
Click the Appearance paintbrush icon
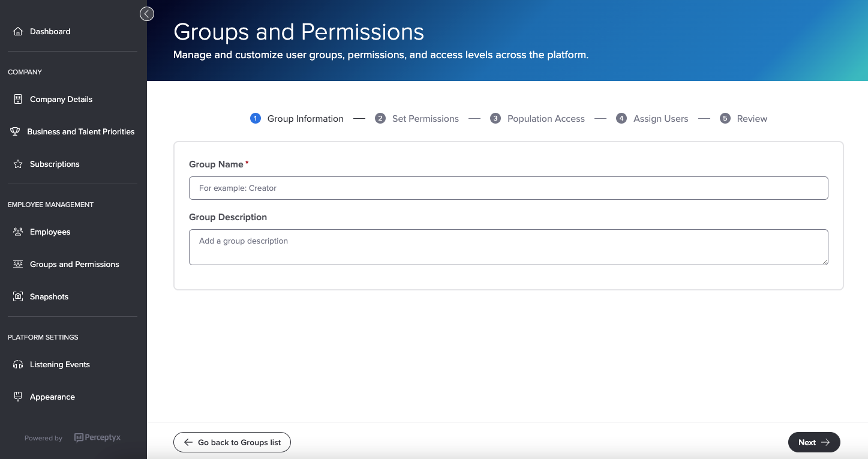pyautogui.click(x=18, y=397)
